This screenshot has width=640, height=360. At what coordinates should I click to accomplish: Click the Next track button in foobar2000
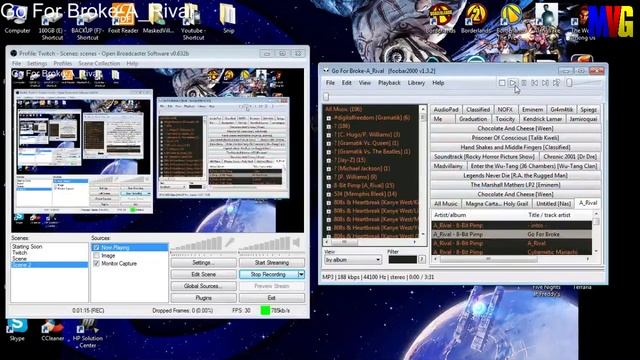[x=545, y=83]
